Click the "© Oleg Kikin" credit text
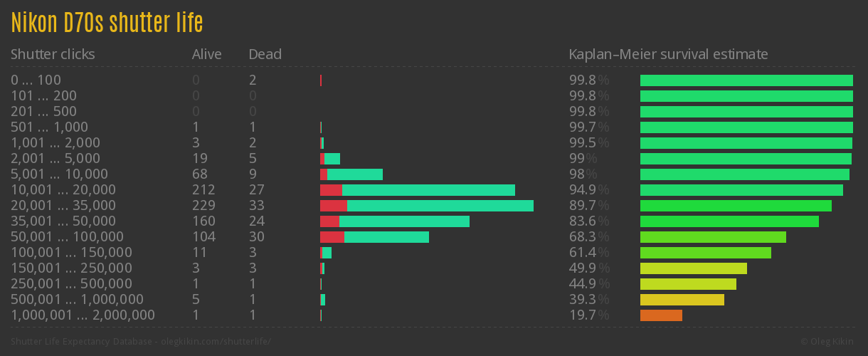The height and width of the screenshot is (356, 868). click(828, 341)
